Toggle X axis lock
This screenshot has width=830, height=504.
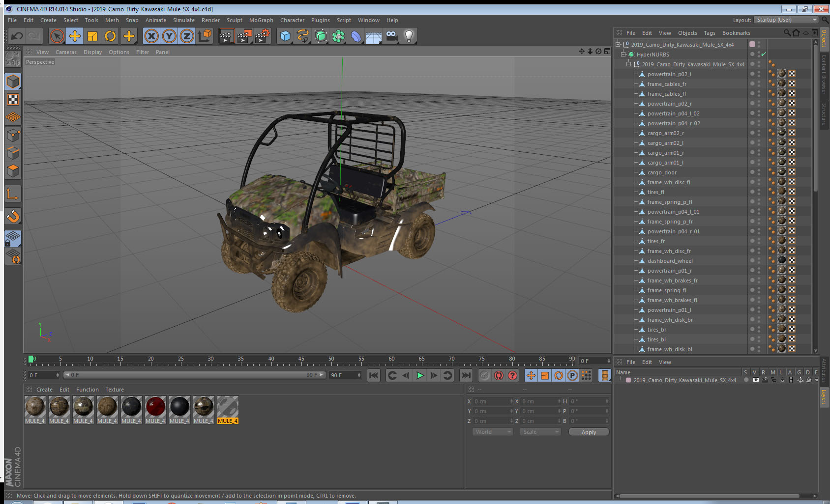tap(151, 36)
